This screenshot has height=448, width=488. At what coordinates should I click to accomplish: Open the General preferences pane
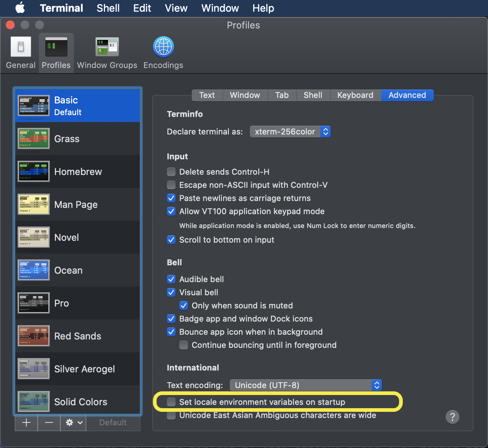click(x=21, y=53)
